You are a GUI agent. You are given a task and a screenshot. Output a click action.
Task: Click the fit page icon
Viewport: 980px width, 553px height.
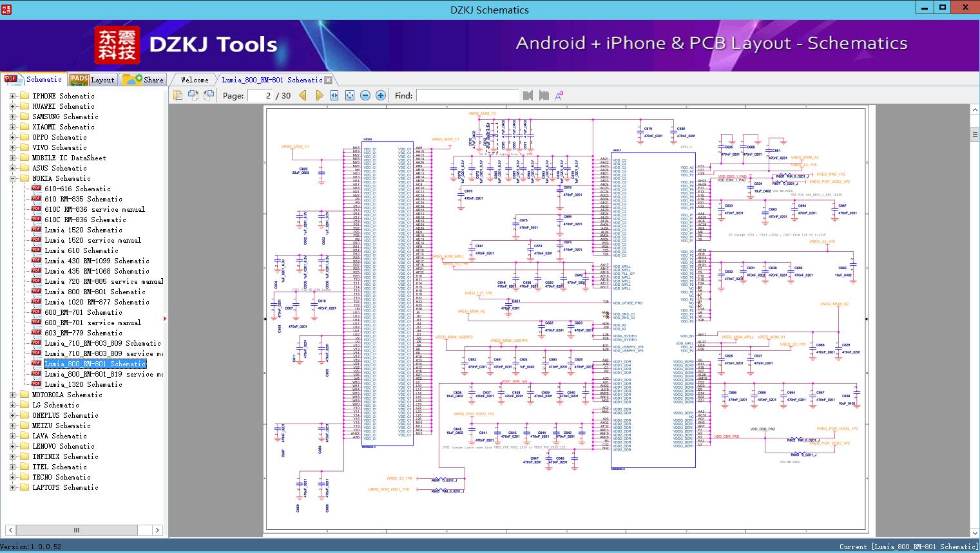coord(350,95)
